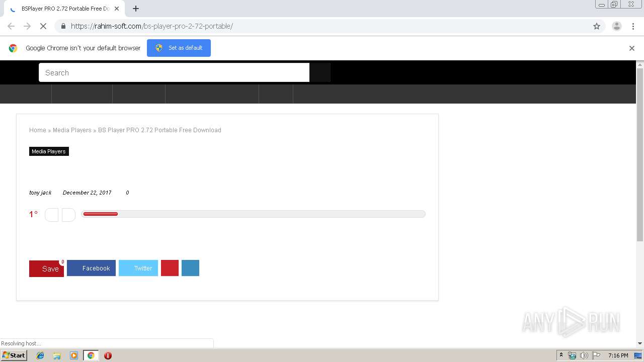Click the address bar URL
The width and height of the screenshot is (644, 362).
pos(151,26)
